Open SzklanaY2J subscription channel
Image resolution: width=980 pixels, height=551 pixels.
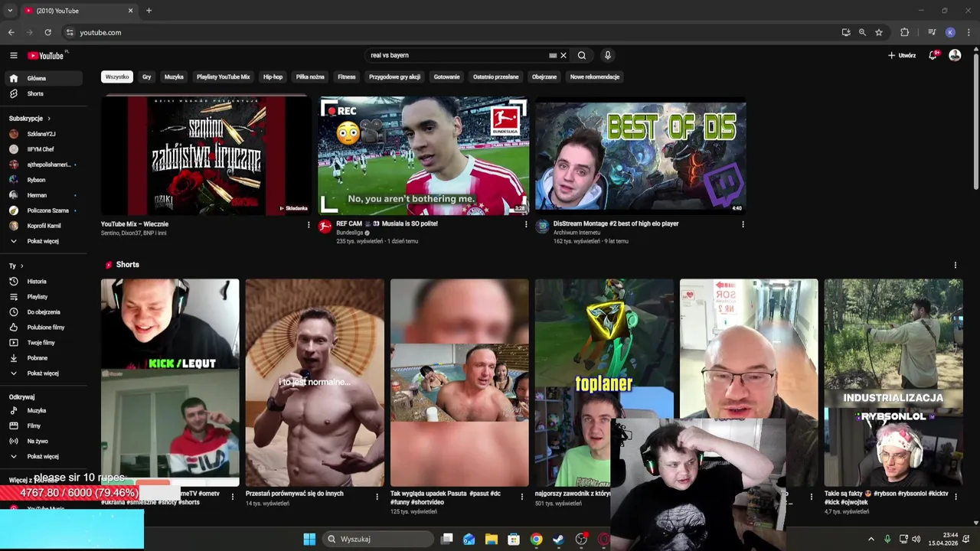44,134
